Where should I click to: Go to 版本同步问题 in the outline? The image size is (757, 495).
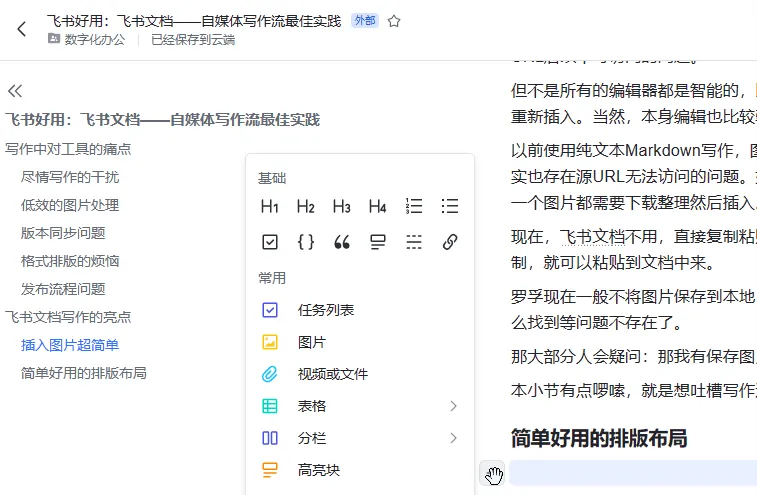pos(63,233)
